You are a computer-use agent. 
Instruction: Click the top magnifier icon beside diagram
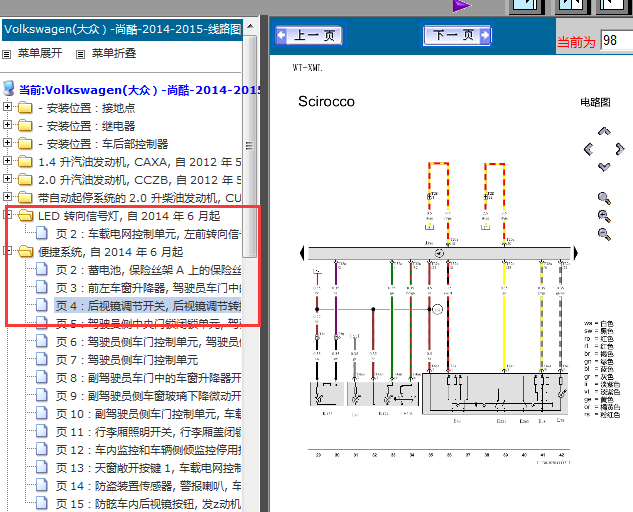[604, 198]
